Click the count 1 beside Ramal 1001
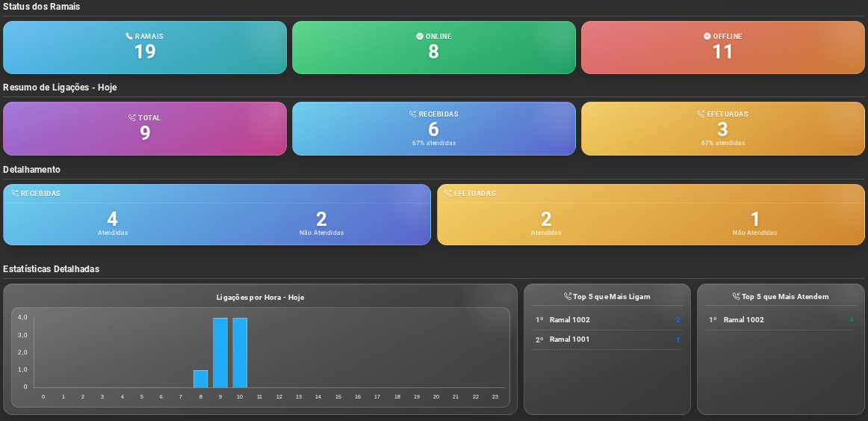 point(678,340)
